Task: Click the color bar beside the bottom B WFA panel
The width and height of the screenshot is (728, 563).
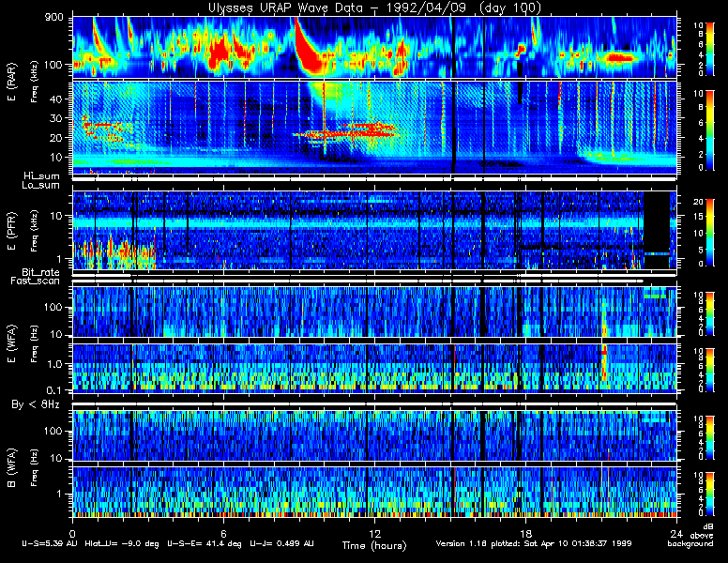Action: (709, 495)
